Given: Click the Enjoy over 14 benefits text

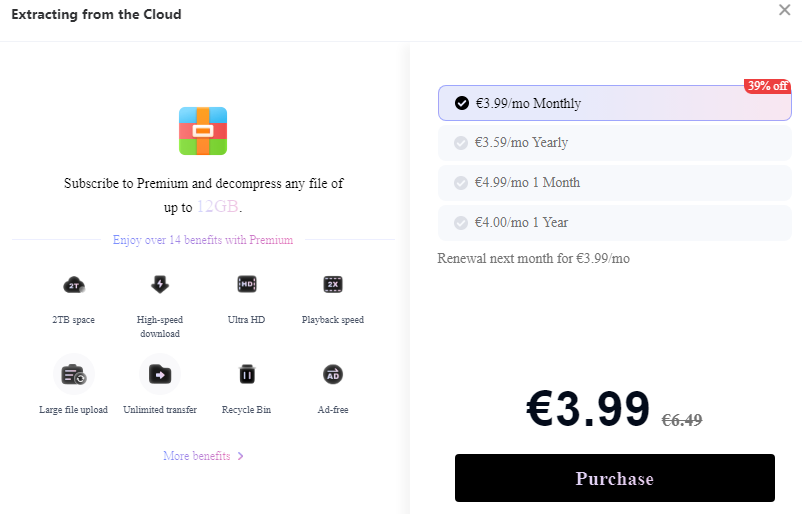Looking at the screenshot, I should click(203, 240).
